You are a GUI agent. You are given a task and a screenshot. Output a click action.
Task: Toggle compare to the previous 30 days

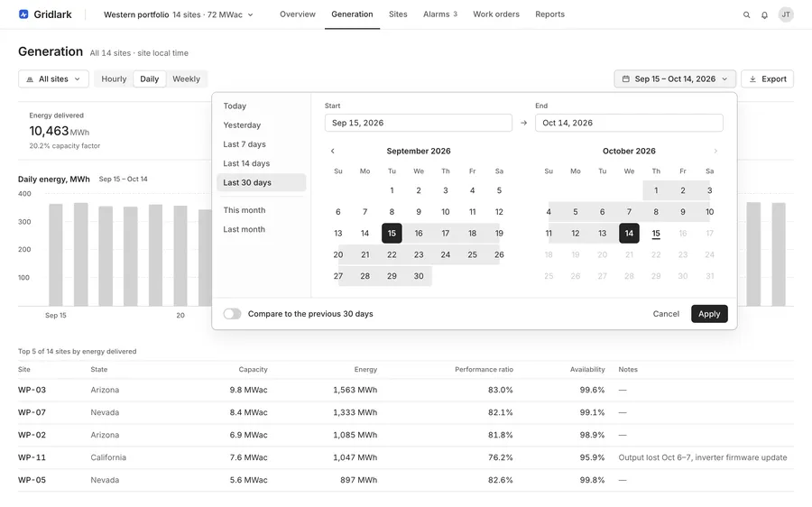232,314
